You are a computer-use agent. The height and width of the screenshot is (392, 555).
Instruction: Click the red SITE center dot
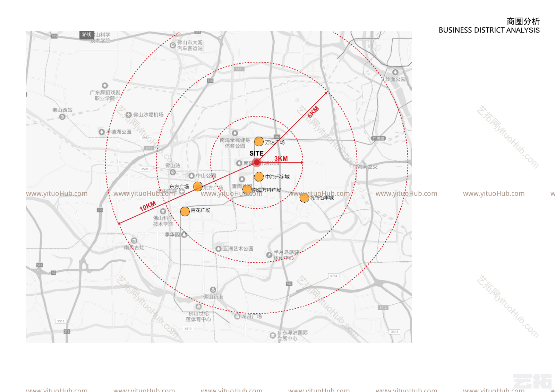point(256,162)
